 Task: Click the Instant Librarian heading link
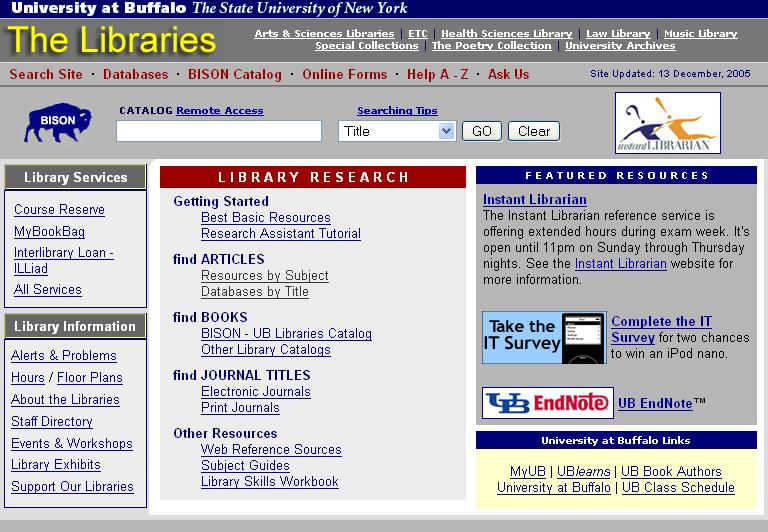[x=535, y=199]
